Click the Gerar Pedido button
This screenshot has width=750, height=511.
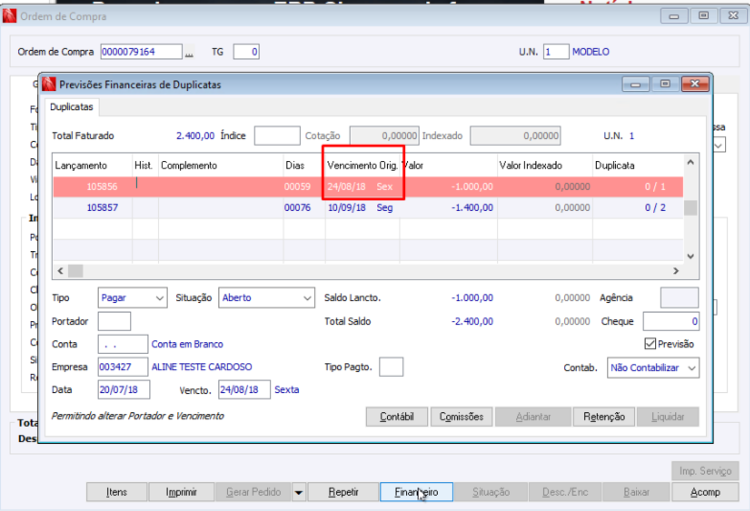[254, 492]
